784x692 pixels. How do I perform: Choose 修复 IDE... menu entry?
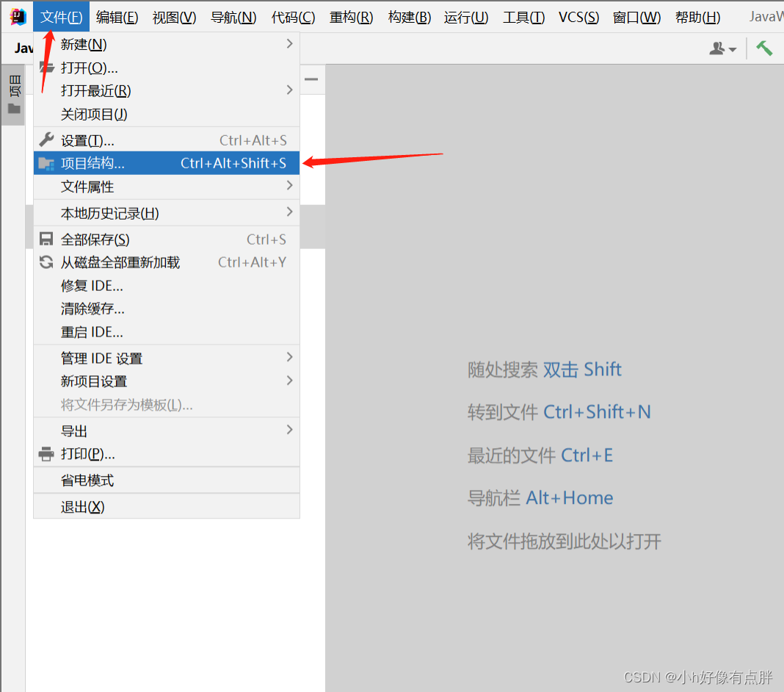[167, 286]
